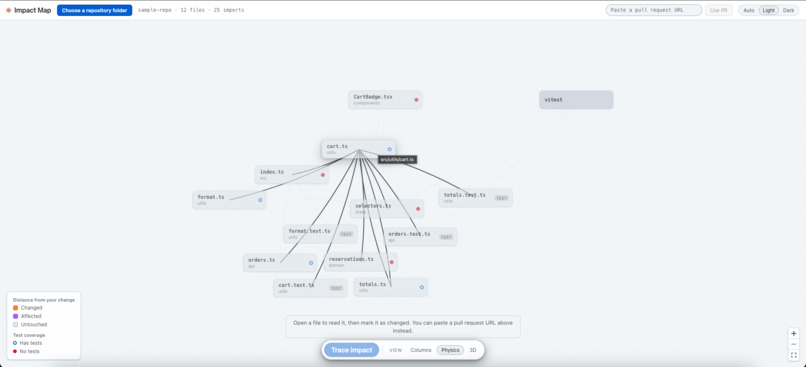Click the Impact Map title text
The image size is (806, 367).
pyautogui.click(x=32, y=10)
